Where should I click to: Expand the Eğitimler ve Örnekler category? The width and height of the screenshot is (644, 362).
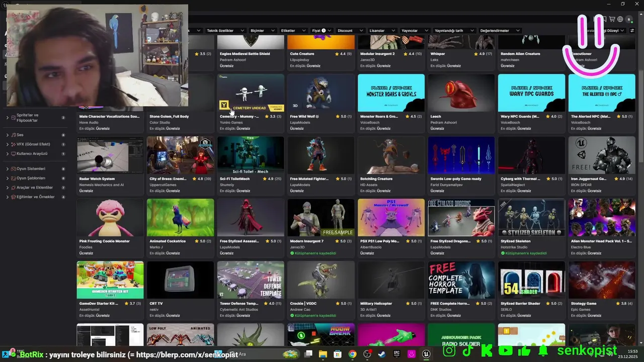click(x=8, y=197)
